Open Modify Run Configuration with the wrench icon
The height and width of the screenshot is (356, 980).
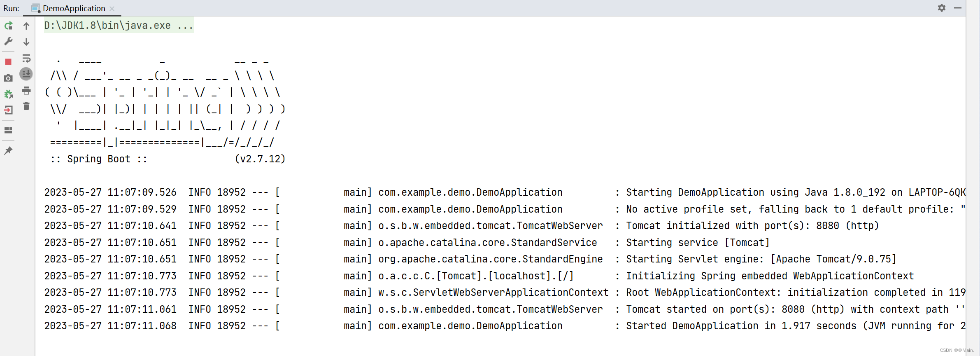click(x=8, y=41)
